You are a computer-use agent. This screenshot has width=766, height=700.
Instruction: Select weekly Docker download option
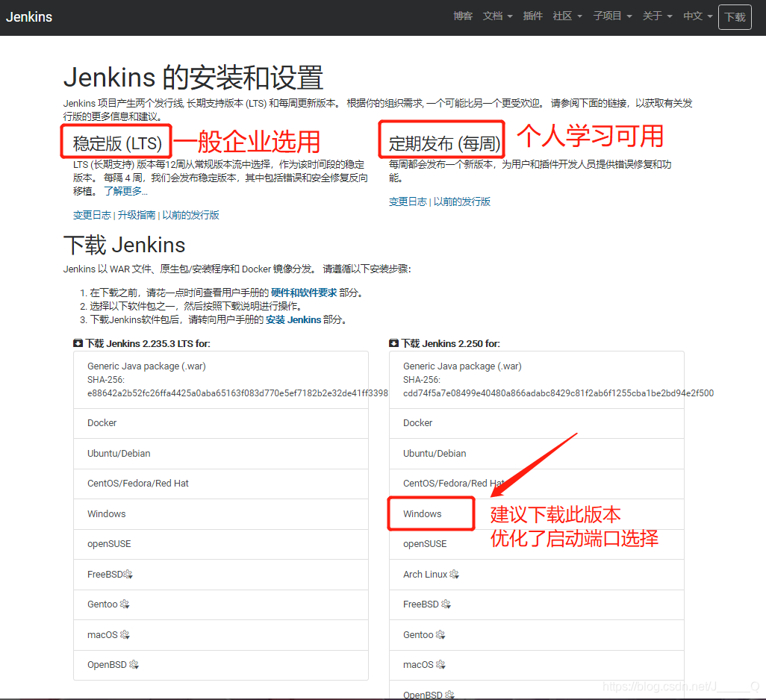(536, 423)
